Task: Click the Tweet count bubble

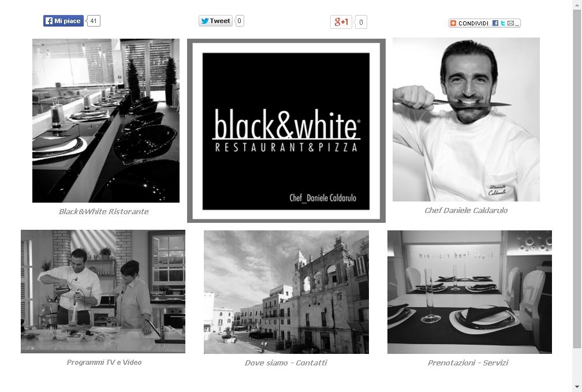Action: [x=240, y=21]
